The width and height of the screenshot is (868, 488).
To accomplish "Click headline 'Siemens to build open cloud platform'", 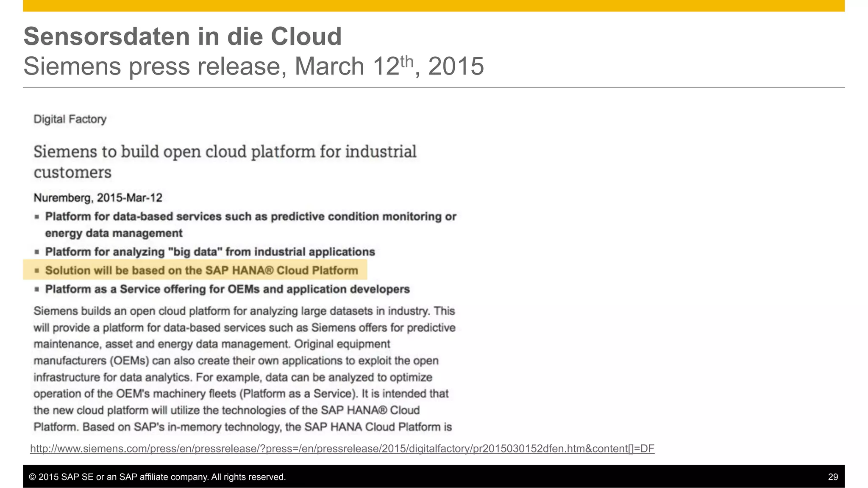I will click(x=225, y=162).
